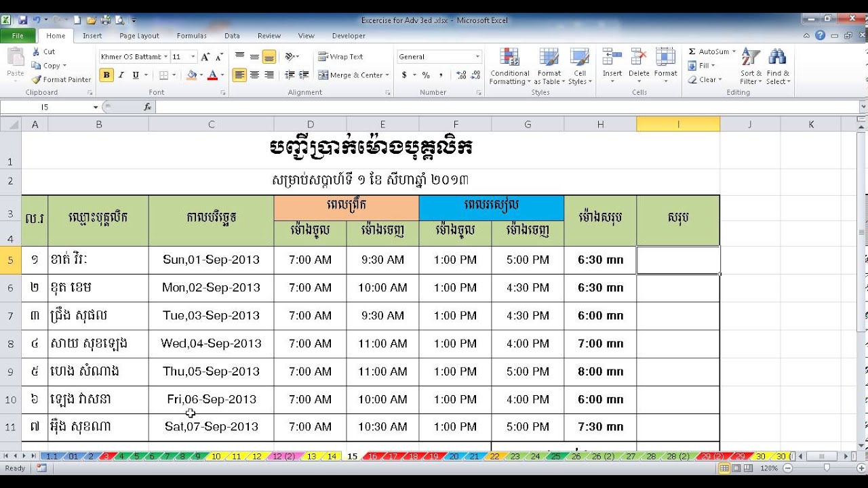Expand the Clear dropdown in Editing
The image size is (868, 488).
tap(720, 80)
